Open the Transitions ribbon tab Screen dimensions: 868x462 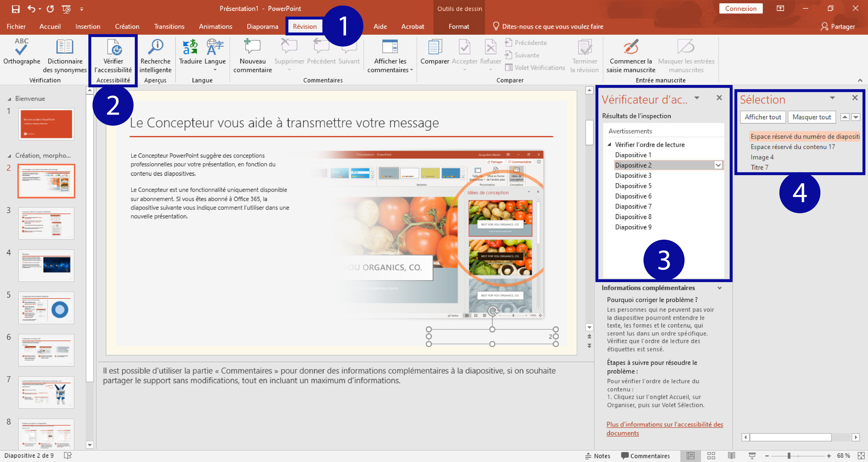coord(169,26)
